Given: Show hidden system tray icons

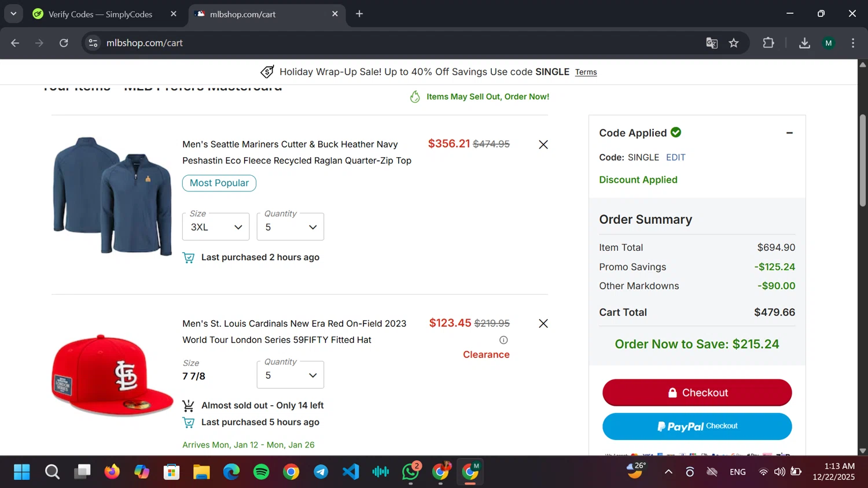Looking at the screenshot, I should click(668, 472).
